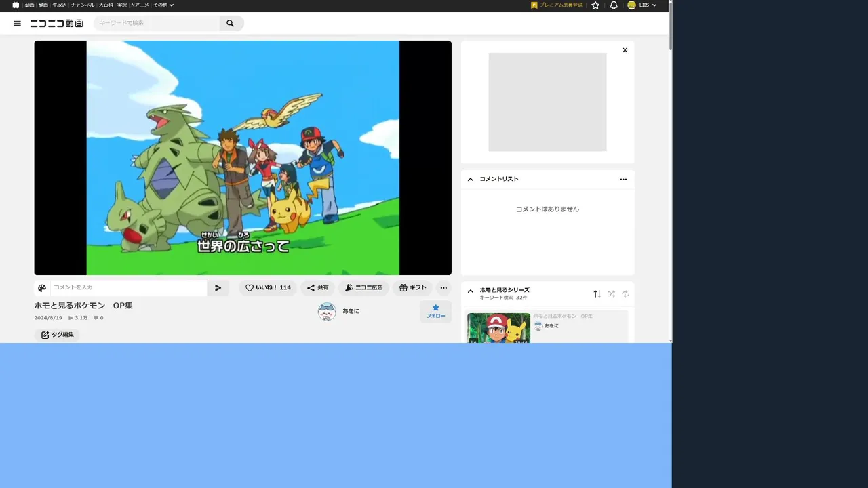
Task: Toggle playlist repeat
Action: [x=625, y=293]
